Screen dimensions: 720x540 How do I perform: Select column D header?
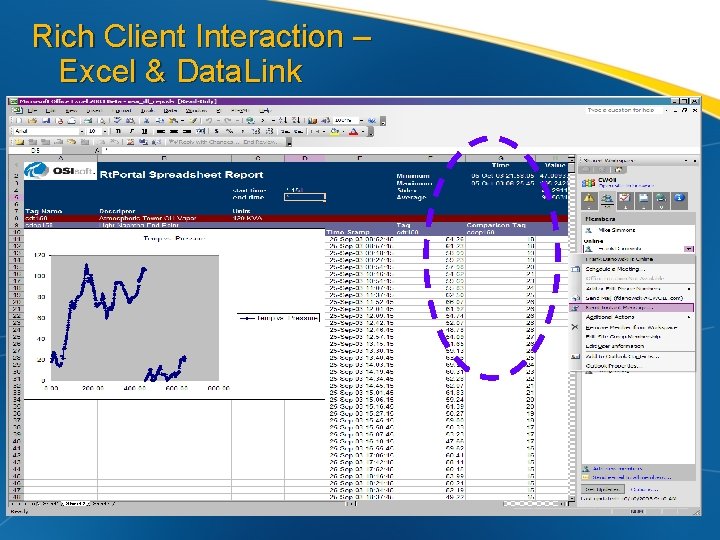pyautogui.click(x=304, y=158)
